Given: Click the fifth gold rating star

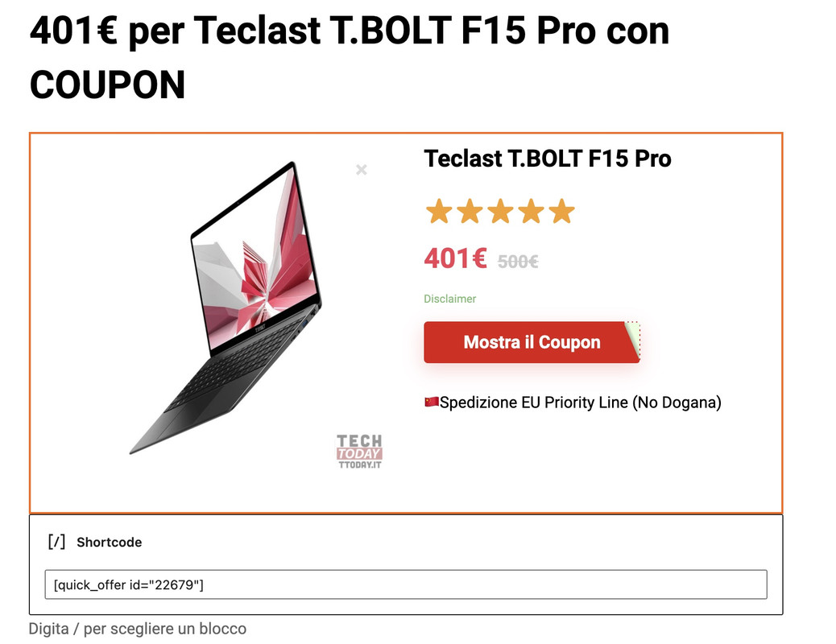Looking at the screenshot, I should (562, 211).
